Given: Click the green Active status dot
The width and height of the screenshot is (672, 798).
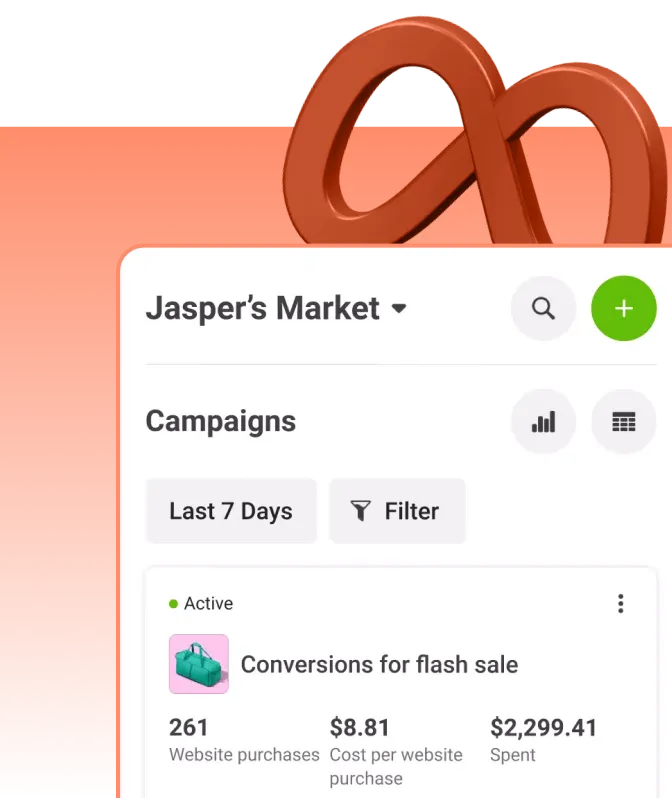Looking at the screenshot, I should click(174, 604).
